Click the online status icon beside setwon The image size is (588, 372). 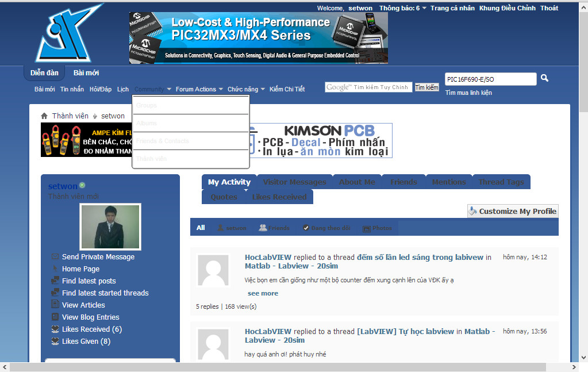(83, 185)
